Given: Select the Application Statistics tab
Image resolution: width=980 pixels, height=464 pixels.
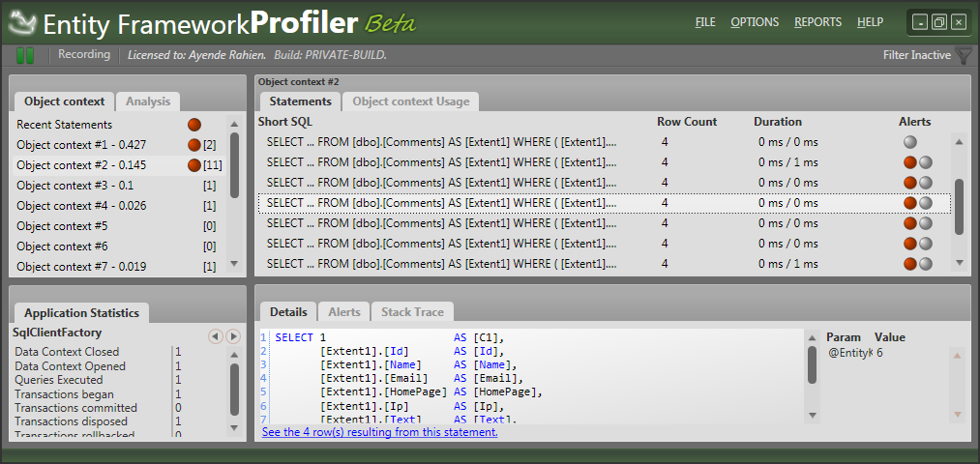Looking at the screenshot, I should tap(81, 313).
